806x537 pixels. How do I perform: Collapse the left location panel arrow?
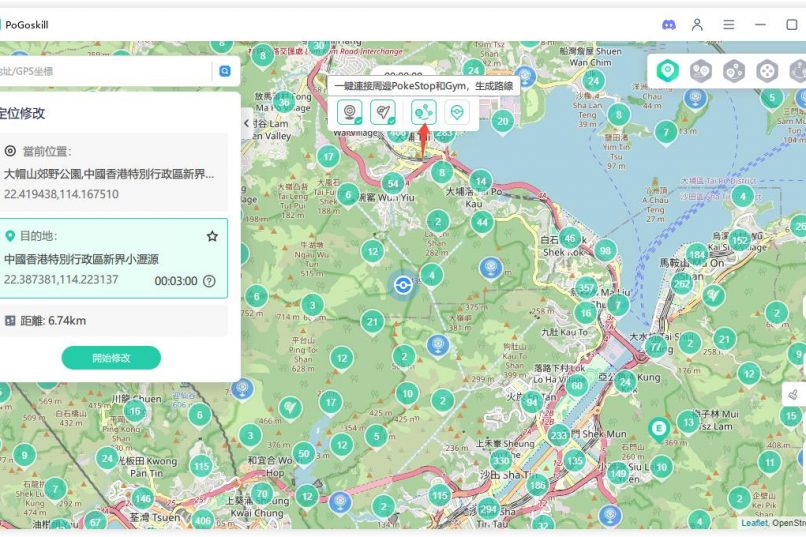[x=247, y=123]
